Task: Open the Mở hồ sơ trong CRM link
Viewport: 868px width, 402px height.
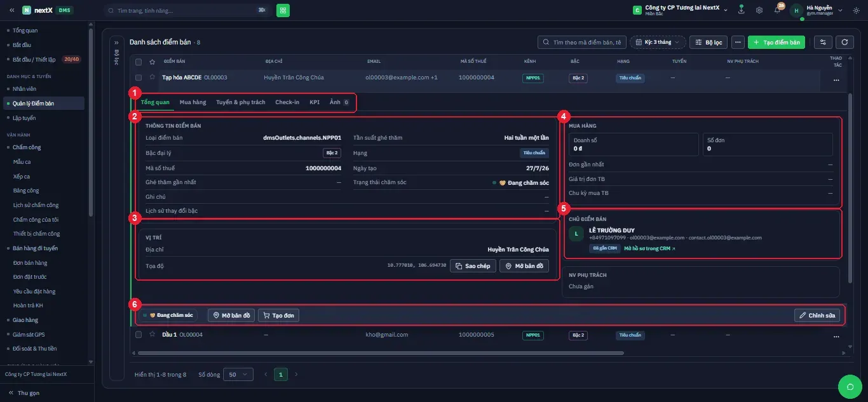Action: 649,248
